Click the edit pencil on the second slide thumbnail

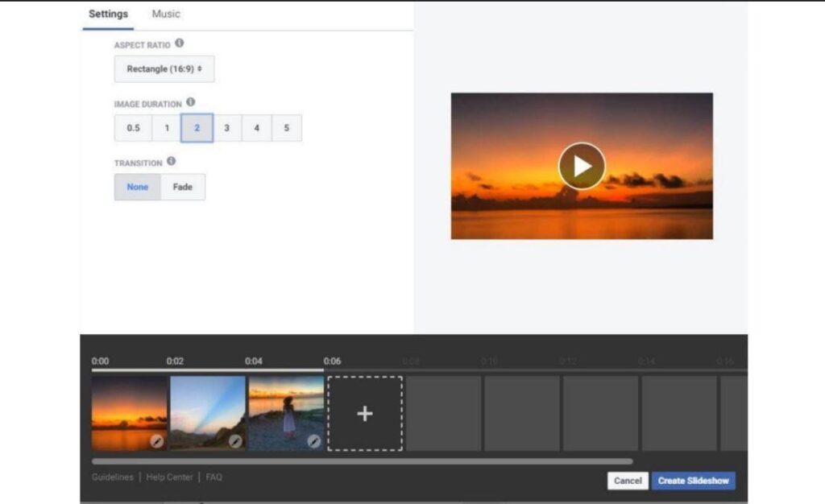point(235,441)
